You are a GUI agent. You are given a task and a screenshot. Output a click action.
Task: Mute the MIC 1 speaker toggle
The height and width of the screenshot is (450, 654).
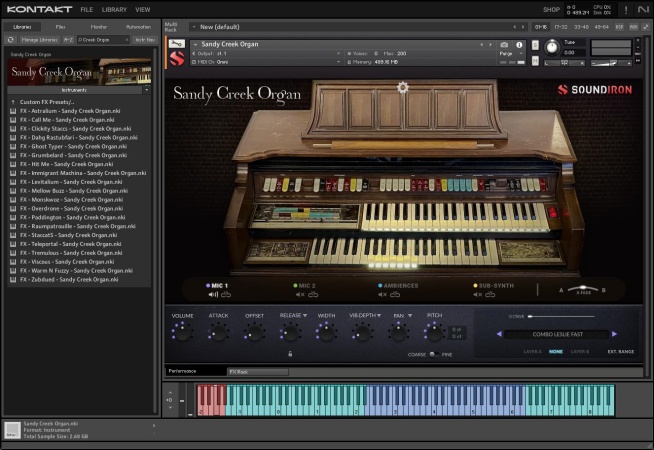[212, 295]
